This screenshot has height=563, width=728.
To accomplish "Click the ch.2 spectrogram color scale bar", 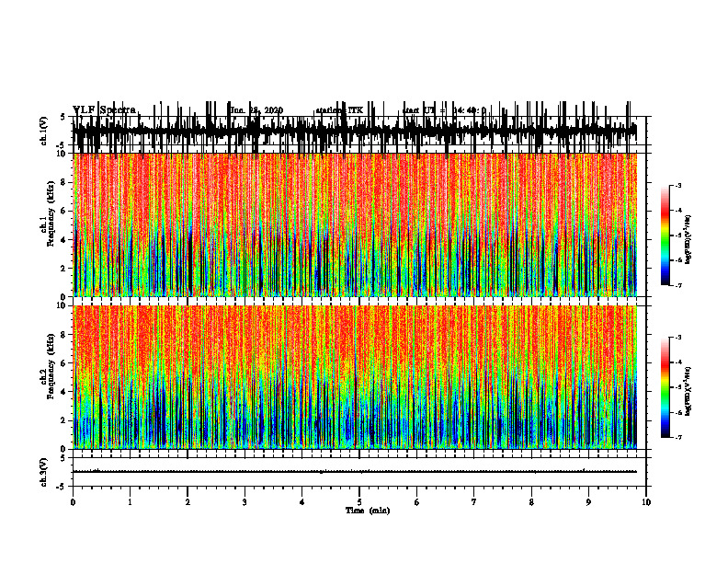I will [x=665, y=387].
